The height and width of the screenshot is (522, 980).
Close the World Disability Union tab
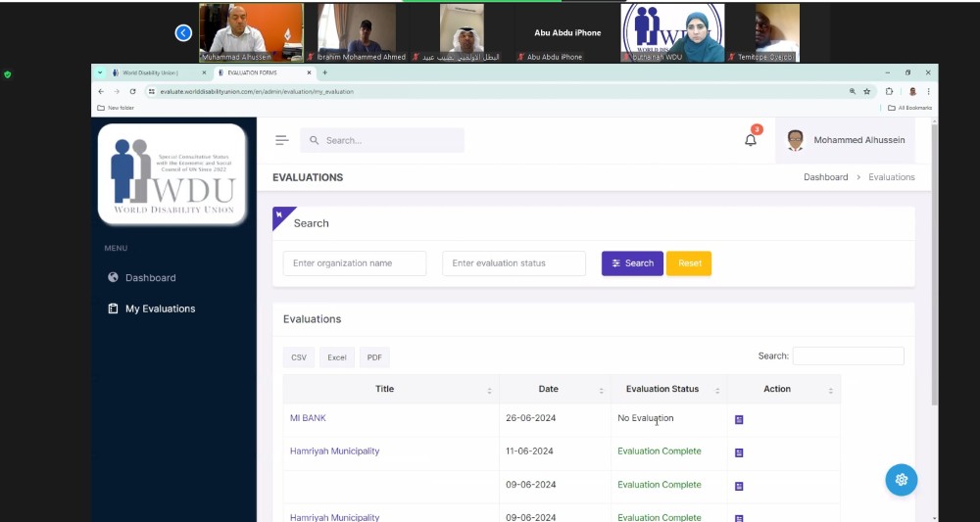[204, 73]
